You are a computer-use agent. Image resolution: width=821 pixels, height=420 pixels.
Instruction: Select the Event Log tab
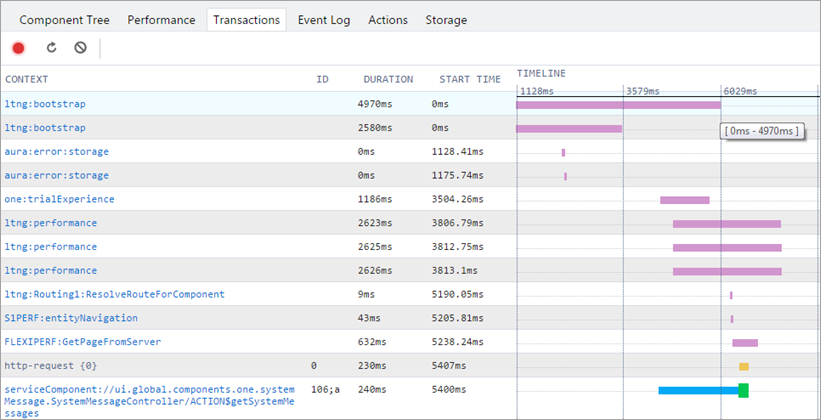click(324, 20)
